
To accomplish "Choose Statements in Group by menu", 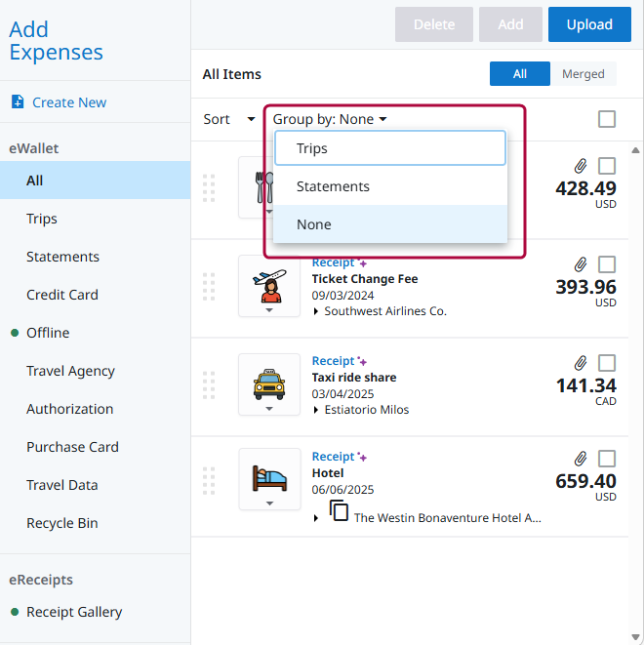I will [390, 186].
